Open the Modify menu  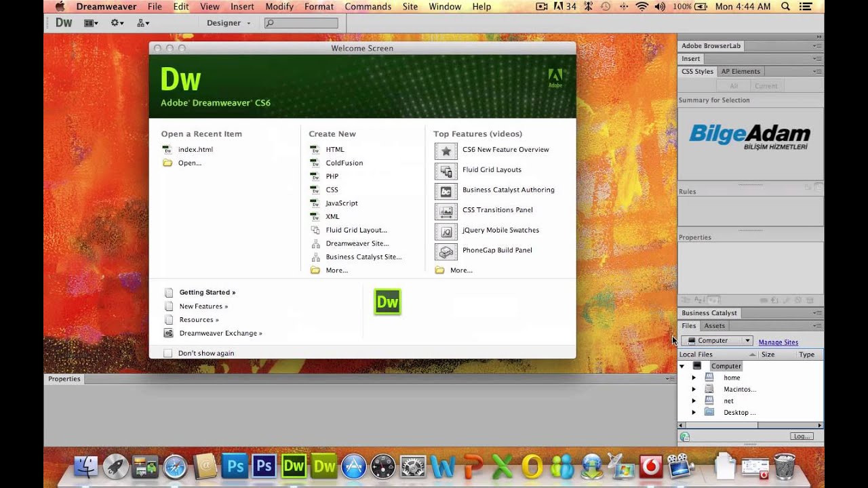coord(279,7)
